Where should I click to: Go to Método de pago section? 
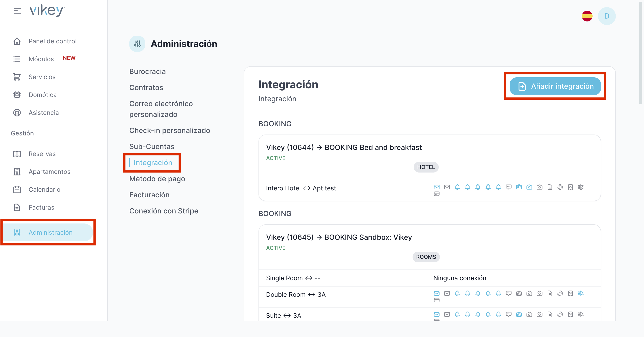157,179
